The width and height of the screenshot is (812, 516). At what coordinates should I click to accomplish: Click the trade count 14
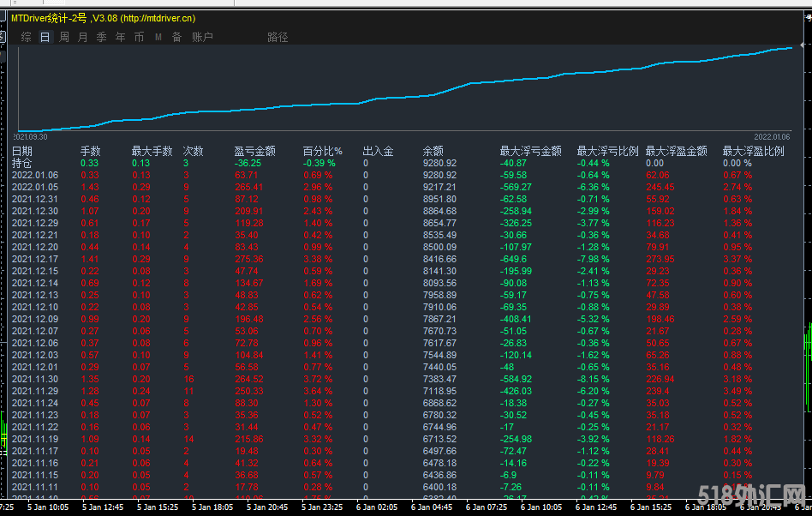188,439
